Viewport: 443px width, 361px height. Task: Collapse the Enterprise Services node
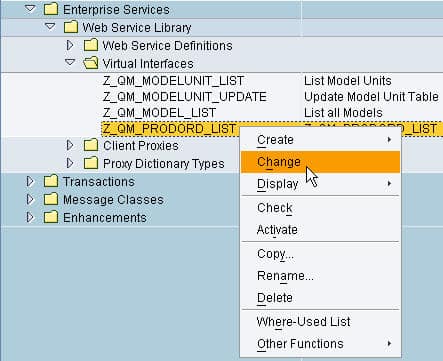(x=30, y=9)
